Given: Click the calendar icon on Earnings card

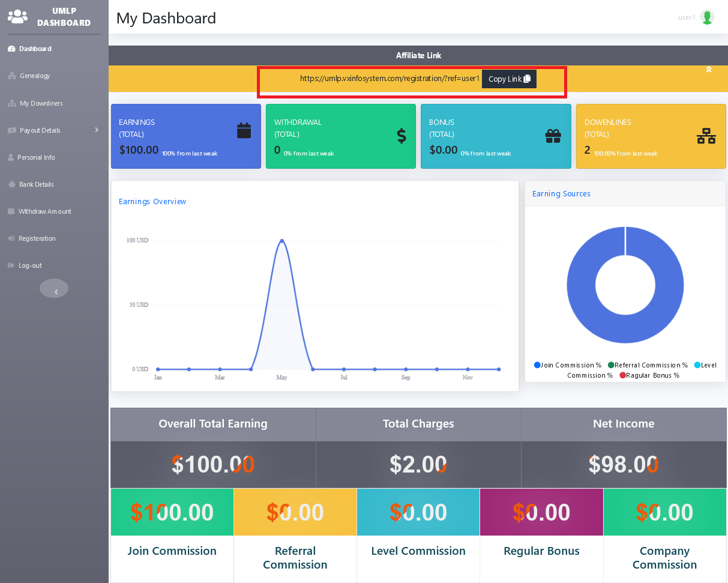Looking at the screenshot, I should point(244,130).
